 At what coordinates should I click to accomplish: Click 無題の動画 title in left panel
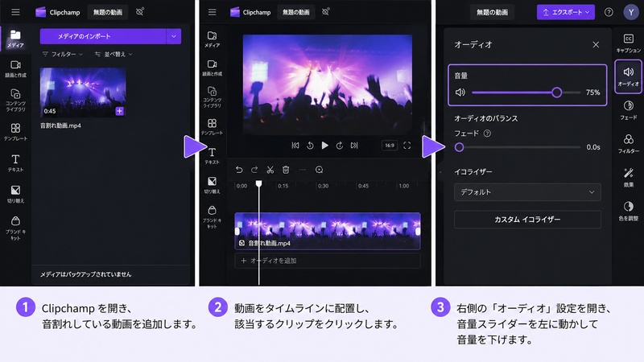[108, 12]
